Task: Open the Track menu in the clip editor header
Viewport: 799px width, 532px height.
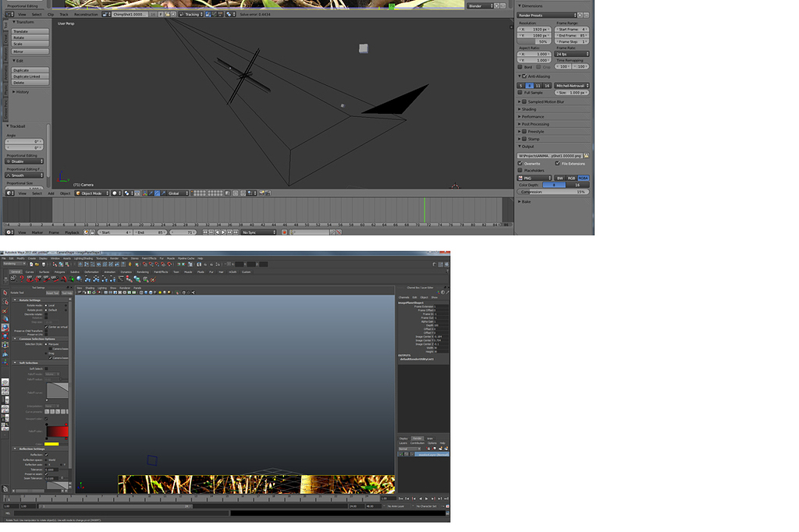Action: click(64, 14)
